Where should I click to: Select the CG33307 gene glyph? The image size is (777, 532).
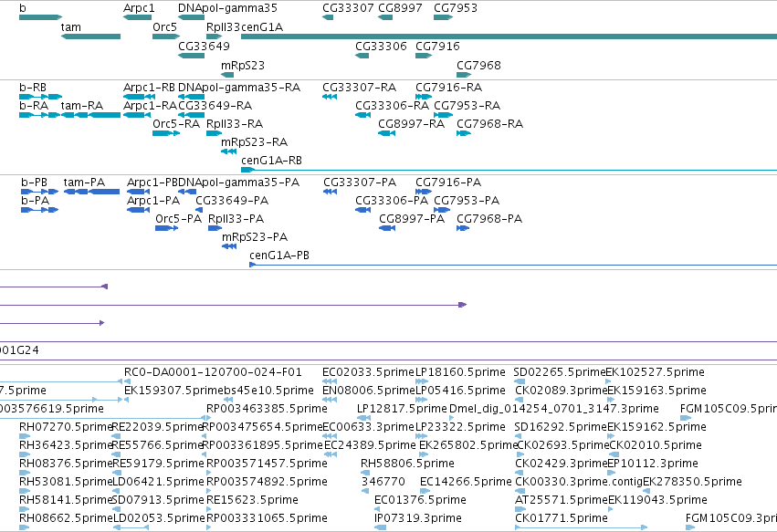[x=328, y=17]
